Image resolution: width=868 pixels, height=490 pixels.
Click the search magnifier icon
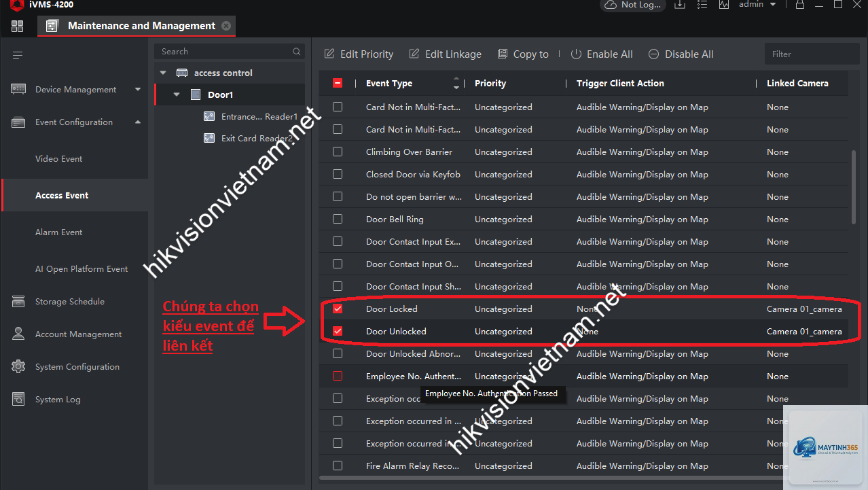coord(297,52)
